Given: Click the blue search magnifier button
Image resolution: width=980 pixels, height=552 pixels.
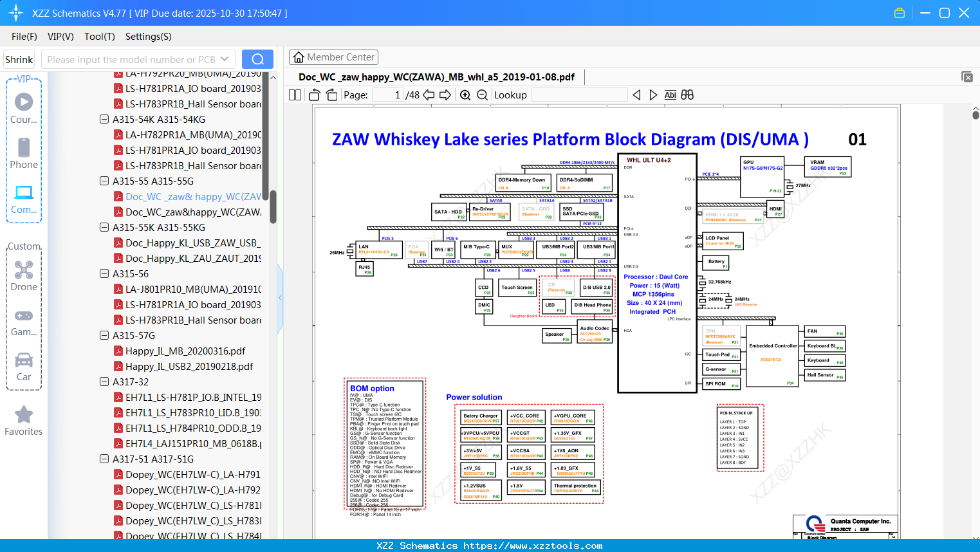Looking at the screenshot, I should (x=257, y=59).
